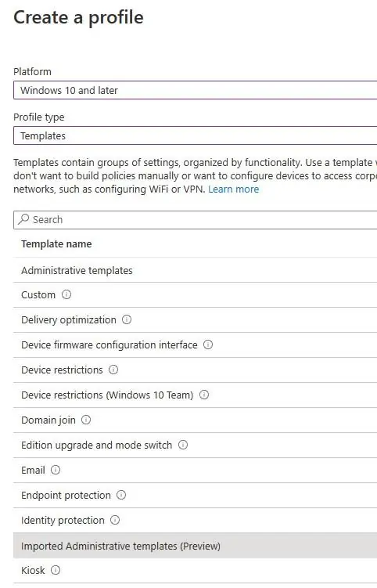
Task: Open the Profile type dropdown showing Templates
Action: pos(196,135)
